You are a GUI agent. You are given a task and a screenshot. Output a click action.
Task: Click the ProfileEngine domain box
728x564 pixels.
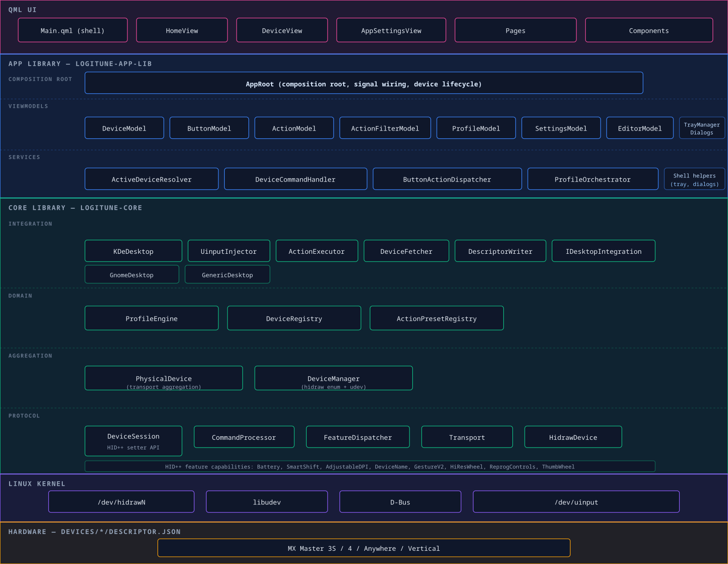[152, 318]
